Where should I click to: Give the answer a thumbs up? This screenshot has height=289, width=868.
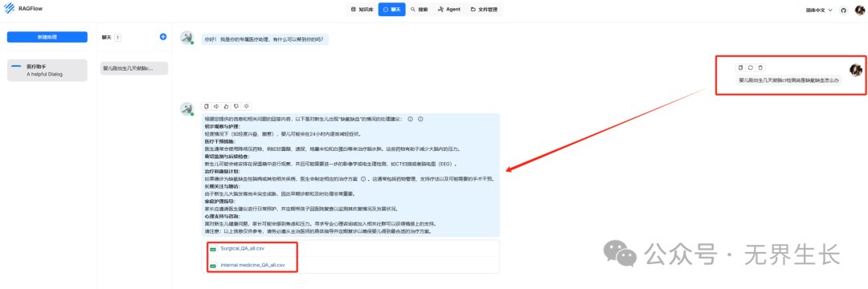[x=226, y=106]
